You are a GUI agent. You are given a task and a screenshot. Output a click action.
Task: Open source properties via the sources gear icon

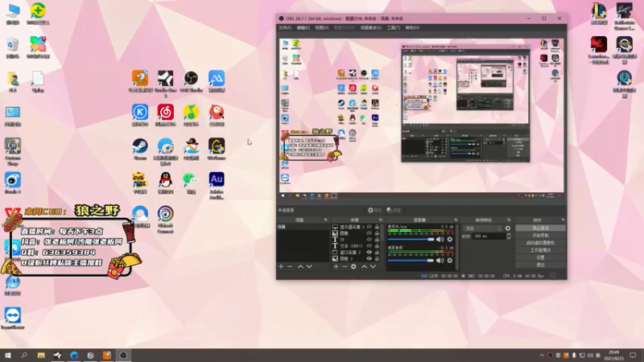(353, 267)
